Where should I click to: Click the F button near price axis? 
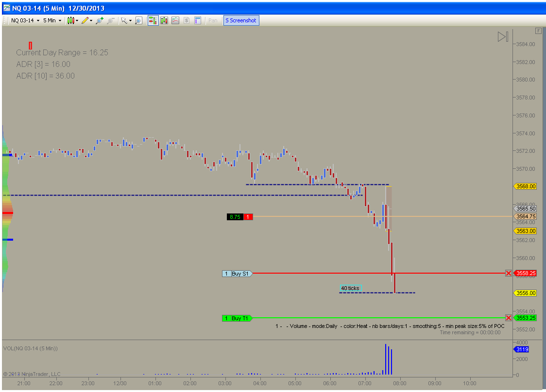click(538, 31)
